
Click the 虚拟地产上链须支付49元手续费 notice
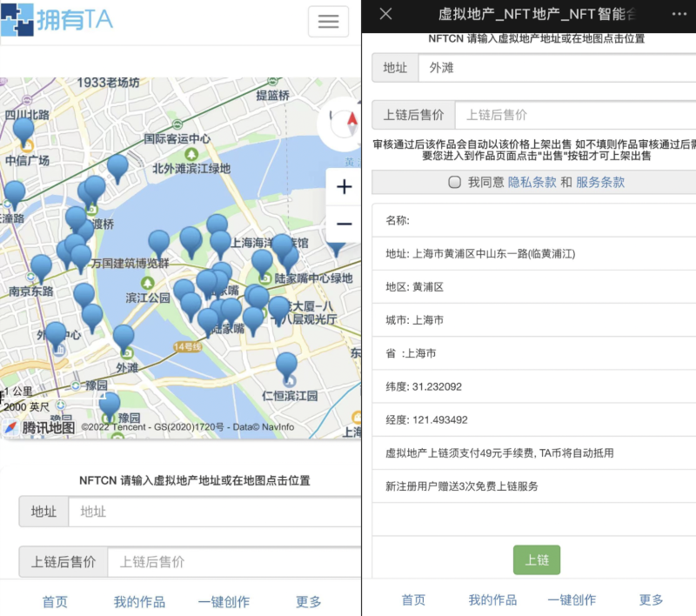534,453
